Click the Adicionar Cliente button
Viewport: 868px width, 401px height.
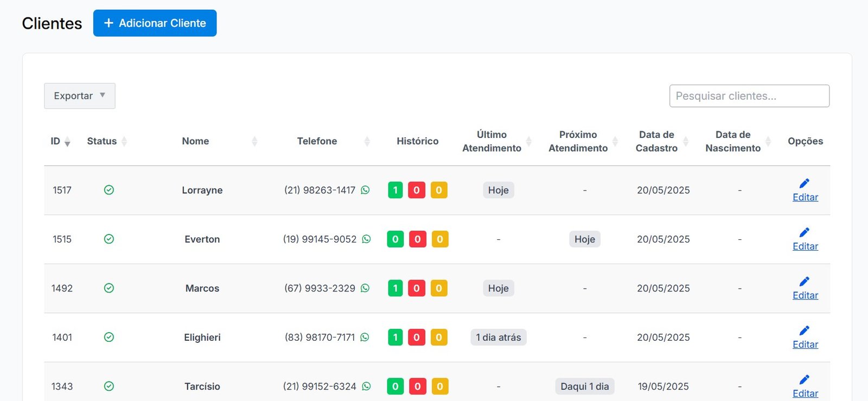coord(155,23)
